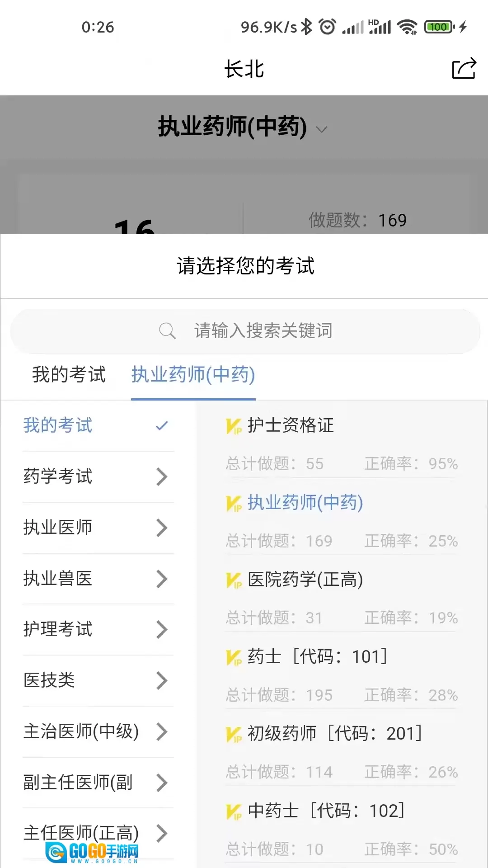488x868 pixels.
Task: Tap VIP icon beside 初级药师 代码201
Action: coord(234,734)
